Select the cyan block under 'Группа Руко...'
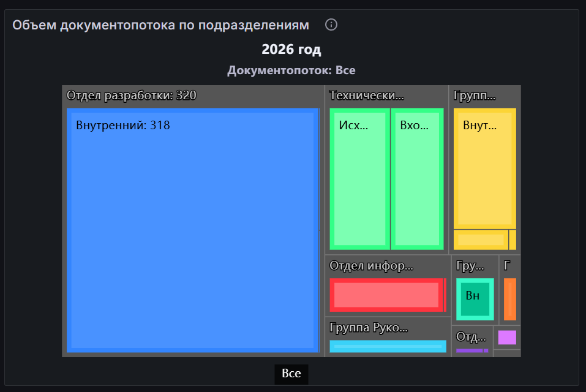Viewport: 586px width, 392px height. point(388,346)
